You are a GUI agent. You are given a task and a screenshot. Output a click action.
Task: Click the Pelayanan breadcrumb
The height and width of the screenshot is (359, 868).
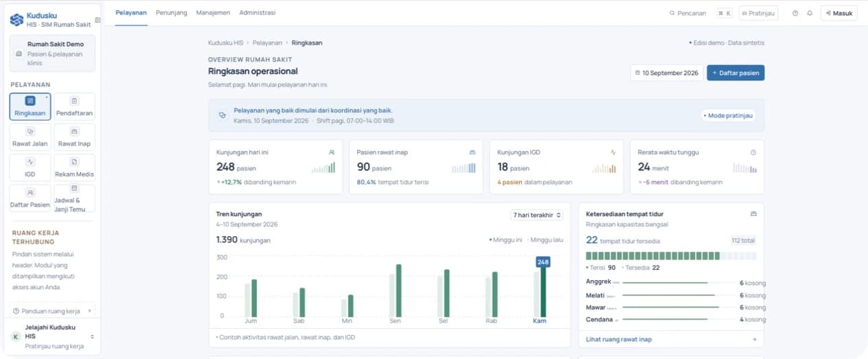267,43
